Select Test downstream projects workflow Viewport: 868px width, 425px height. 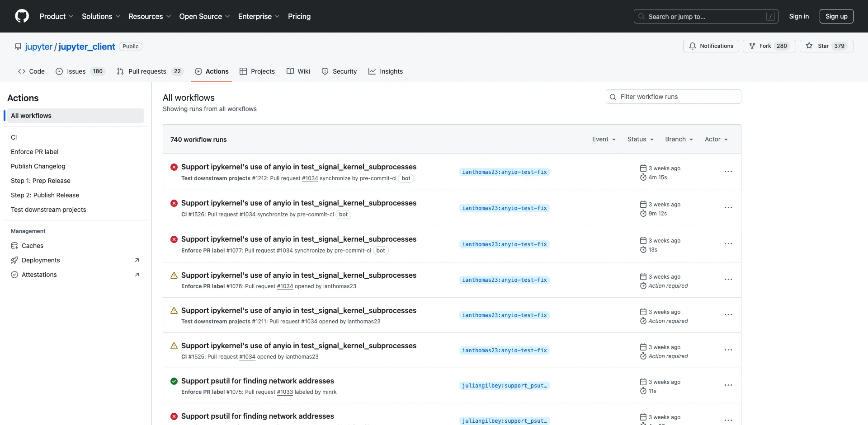click(75, 210)
